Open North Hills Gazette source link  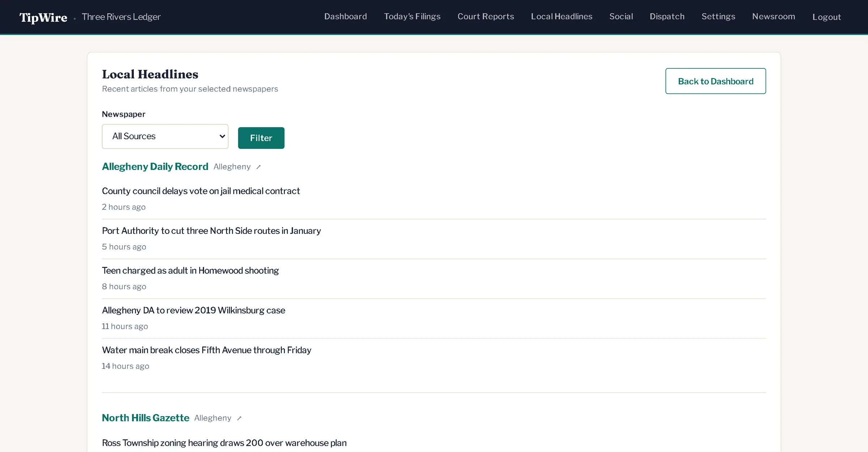[x=145, y=418]
